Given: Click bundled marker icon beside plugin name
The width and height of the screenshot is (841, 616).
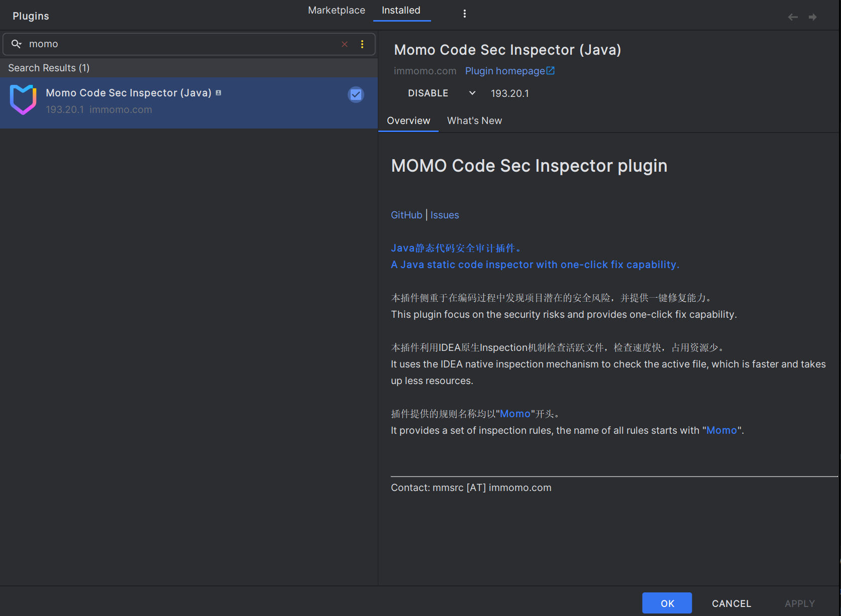Looking at the screenshot, I should tap(219, 93).
